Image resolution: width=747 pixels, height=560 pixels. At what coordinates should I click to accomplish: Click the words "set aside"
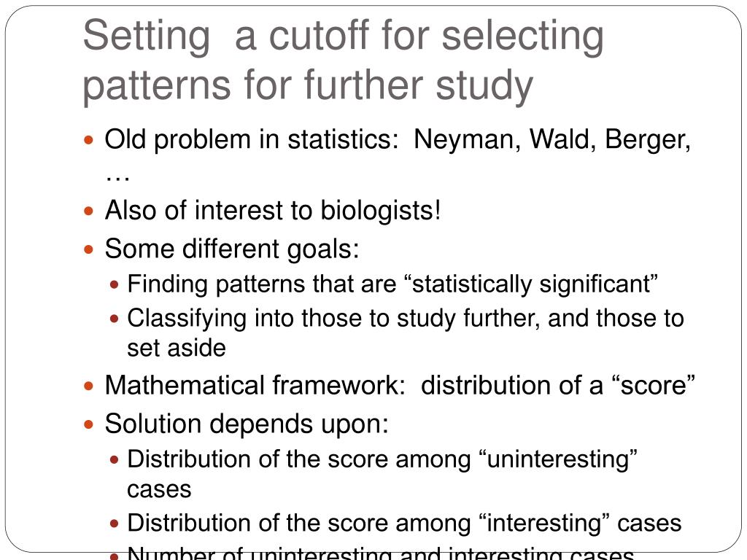(x=177, y=348)
